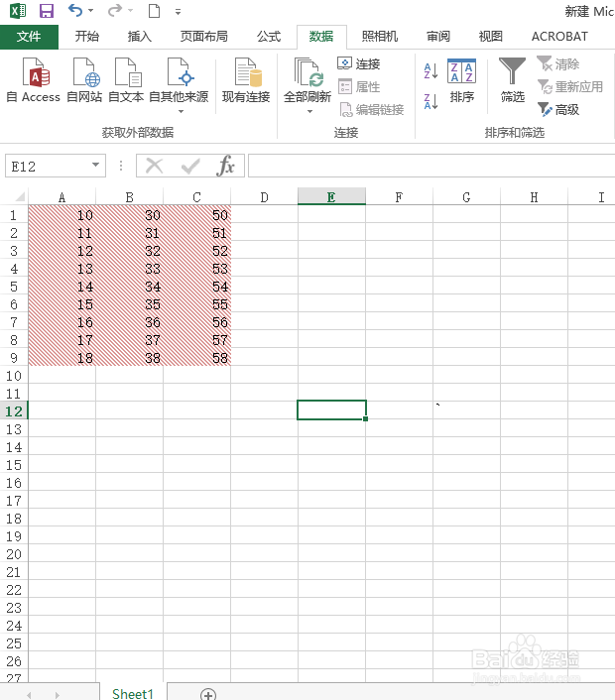Import data 自 Access
Screen dimensions: 615x700
tap(34, 80)
